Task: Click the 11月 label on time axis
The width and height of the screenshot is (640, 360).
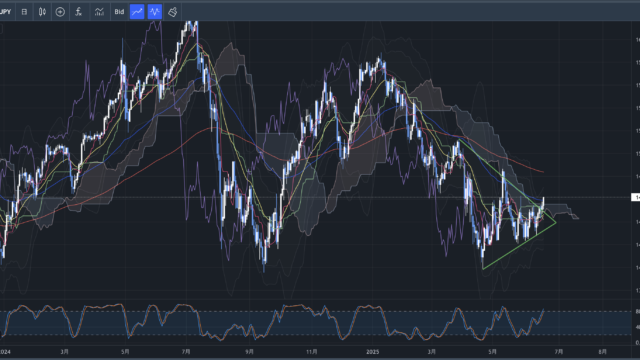Action: click(x=311, y=351)
